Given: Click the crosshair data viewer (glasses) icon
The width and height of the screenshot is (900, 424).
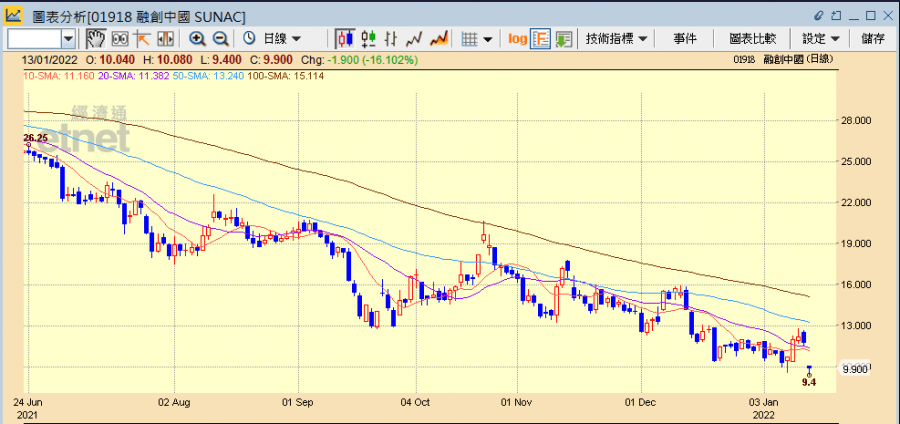Looking at the screenshot, I should pyautogui.click(x=119, y=38).
